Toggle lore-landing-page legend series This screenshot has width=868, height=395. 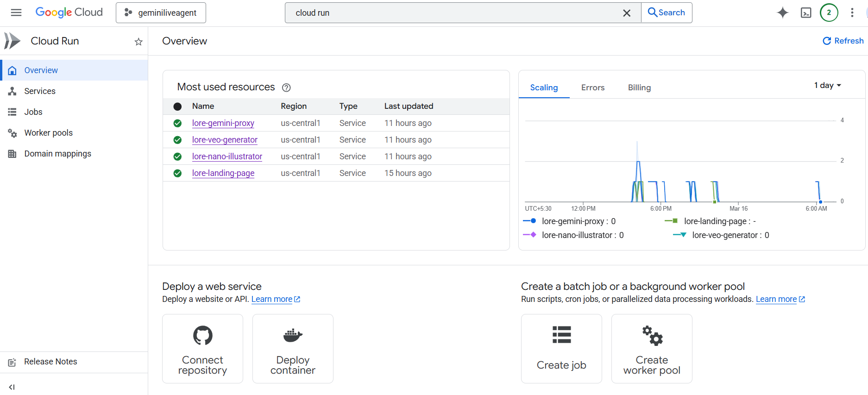pyautogui.click(x=710, y=221)
